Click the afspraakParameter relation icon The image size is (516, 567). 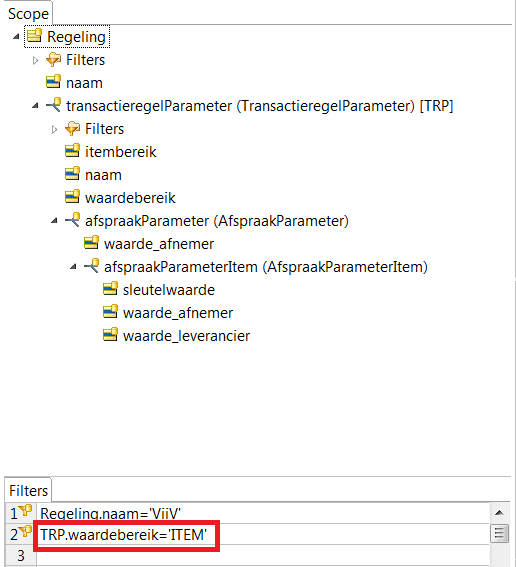tap(72, 220)
